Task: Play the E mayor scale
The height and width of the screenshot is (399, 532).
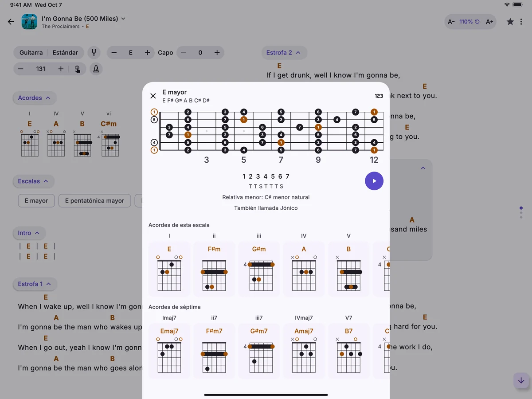Action: [x=374, y=181]
